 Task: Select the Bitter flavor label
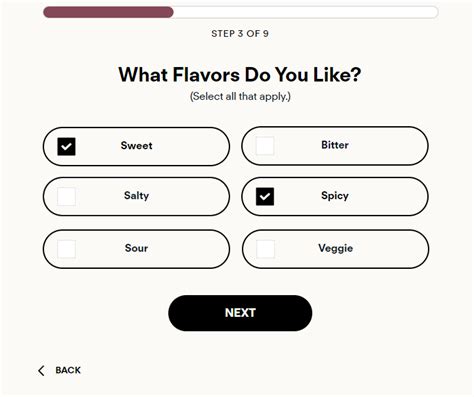pyautogui.click(x=335, y=145)
